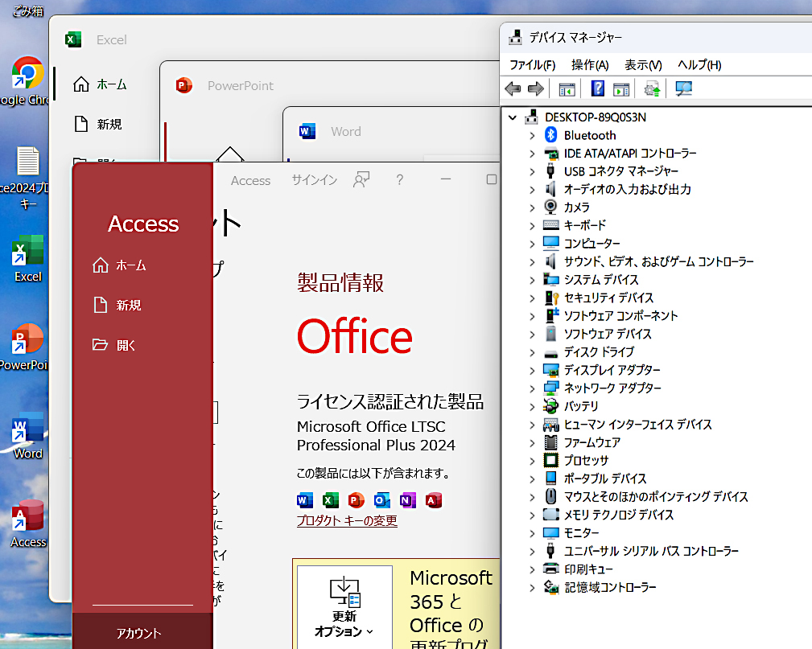Click the feedback person icon in Access title bar
This screenshot has height=649, width=812.
(x=361, y=179)
